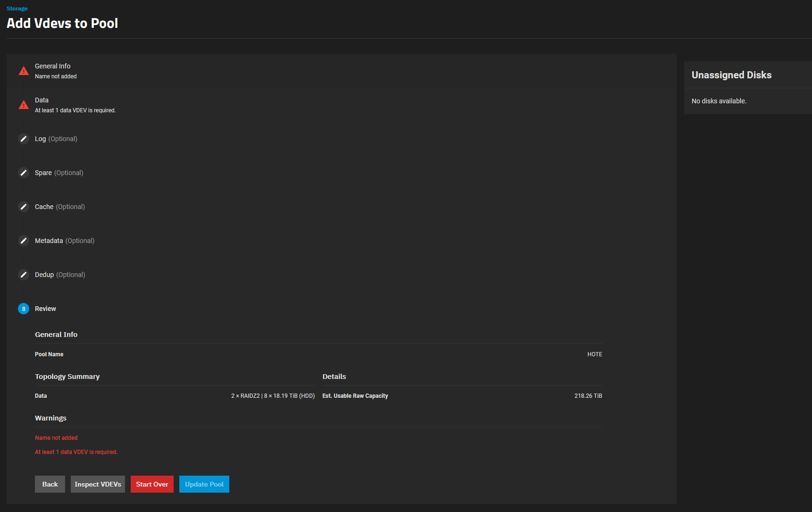Screen dimensions: 812x512
Task: Expand the Log (Optional) step
Action: (56, 139)
